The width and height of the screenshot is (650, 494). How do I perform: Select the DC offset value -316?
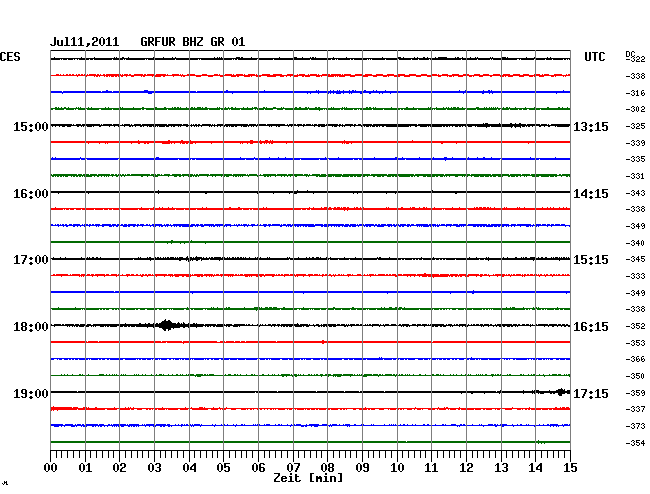(x=635, y=93)
